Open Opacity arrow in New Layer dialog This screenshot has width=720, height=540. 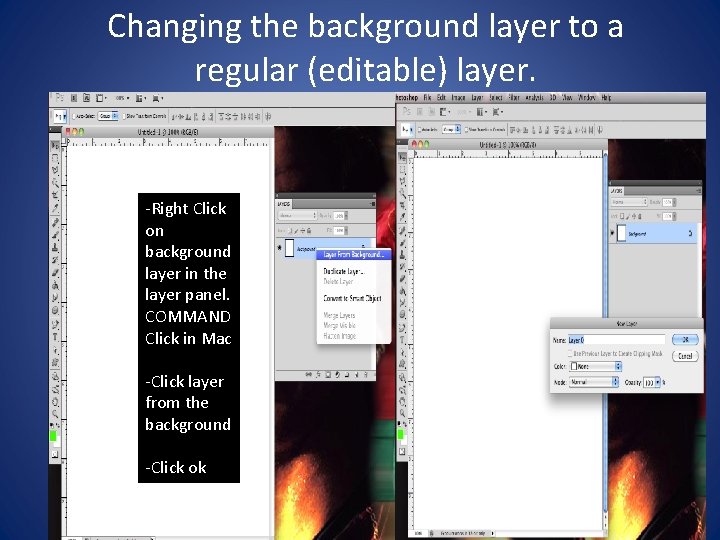[658, 382]
